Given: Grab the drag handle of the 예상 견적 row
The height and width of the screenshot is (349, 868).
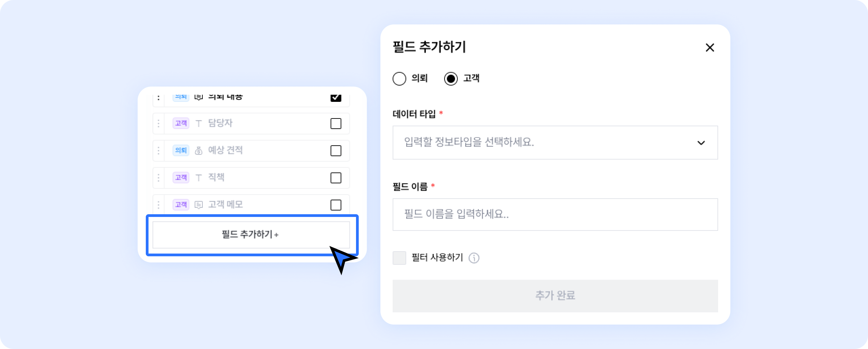Looking at the screenshot, I should (x=158, y=150).
